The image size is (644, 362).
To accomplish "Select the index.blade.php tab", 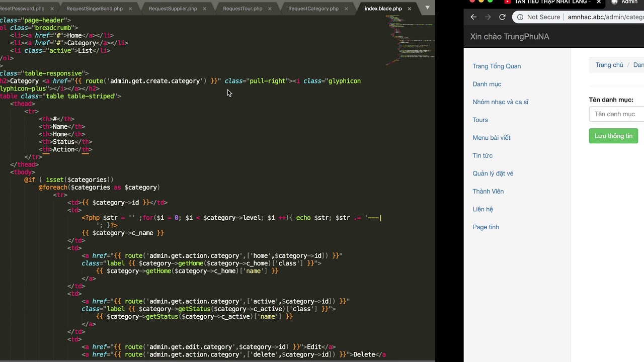I will [383, 9].
